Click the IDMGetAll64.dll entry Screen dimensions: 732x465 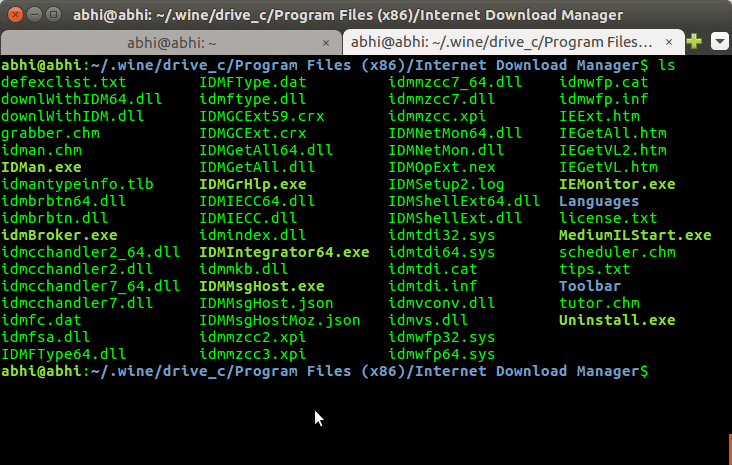pos(267,150)
